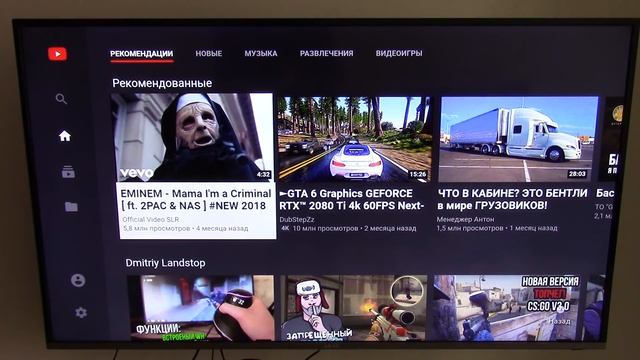Screen dimensions: 640x360
Task: Click channel name 'Official Video SLR'
Action: click(151, 220)
